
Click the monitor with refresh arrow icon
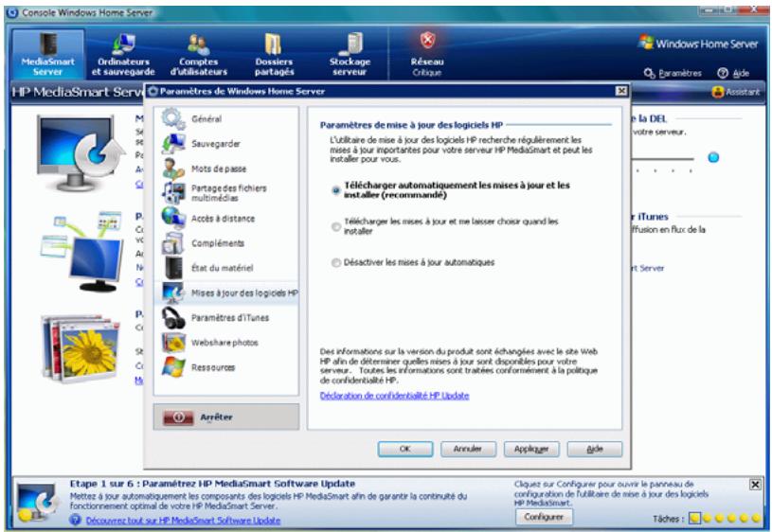[x=81, y=153]
